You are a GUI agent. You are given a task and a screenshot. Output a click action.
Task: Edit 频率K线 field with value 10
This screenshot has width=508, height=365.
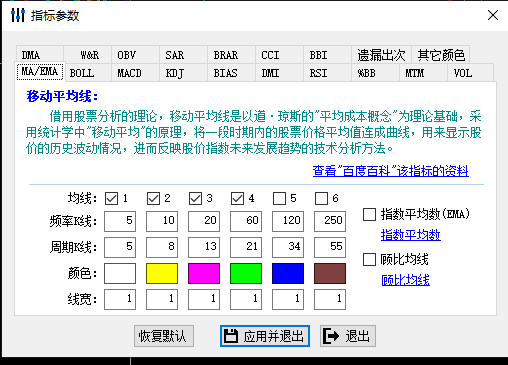(162, 221)
